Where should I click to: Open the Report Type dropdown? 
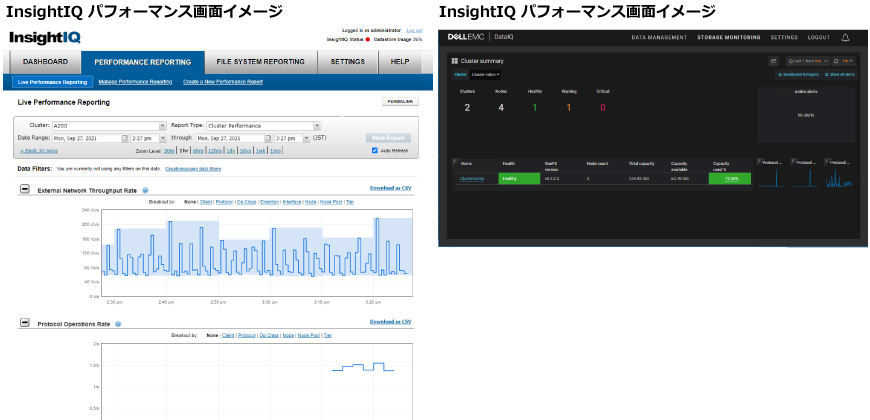pyautogui.click(x=263, y=126)
